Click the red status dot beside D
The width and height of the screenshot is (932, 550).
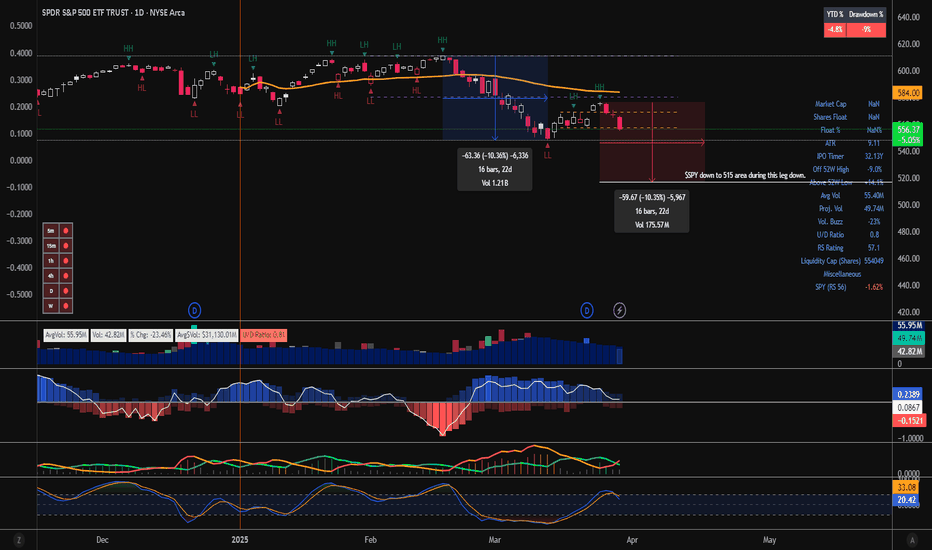pyautogui.click(x=66, y=291)
